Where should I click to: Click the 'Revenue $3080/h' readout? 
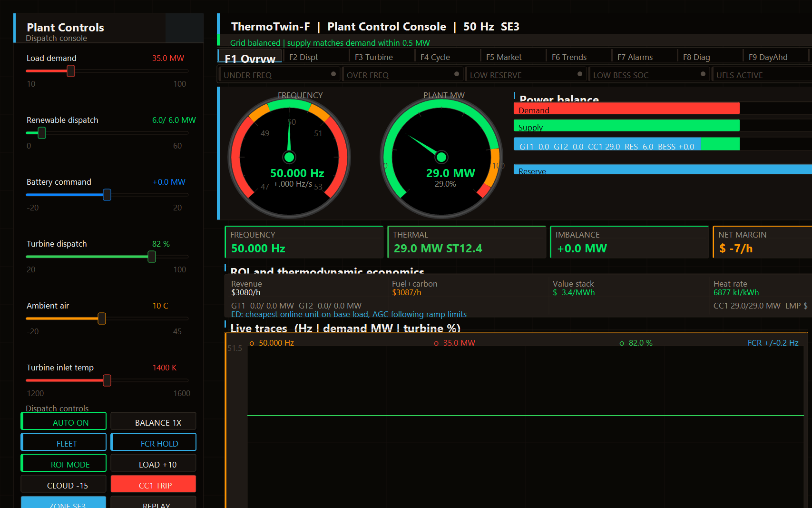tap(246, 288)
